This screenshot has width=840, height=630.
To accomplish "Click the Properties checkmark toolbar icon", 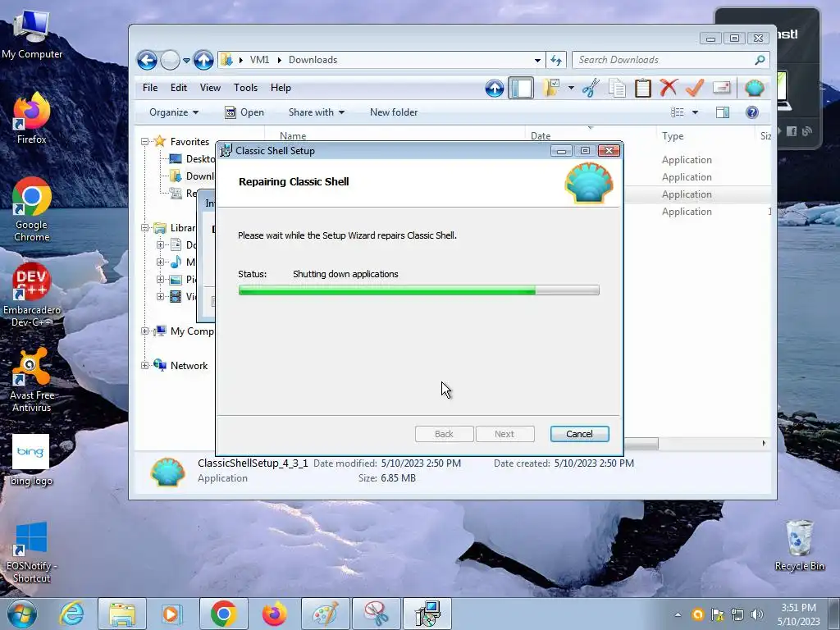I will [x=695, y=87].
